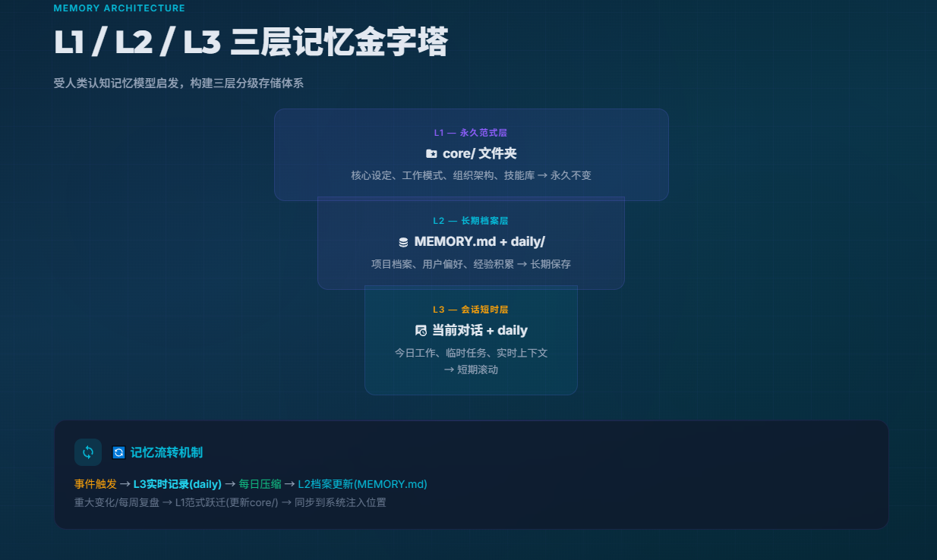
Task: Click the folder icon beside core/ 文件夹
Action: 431,153
